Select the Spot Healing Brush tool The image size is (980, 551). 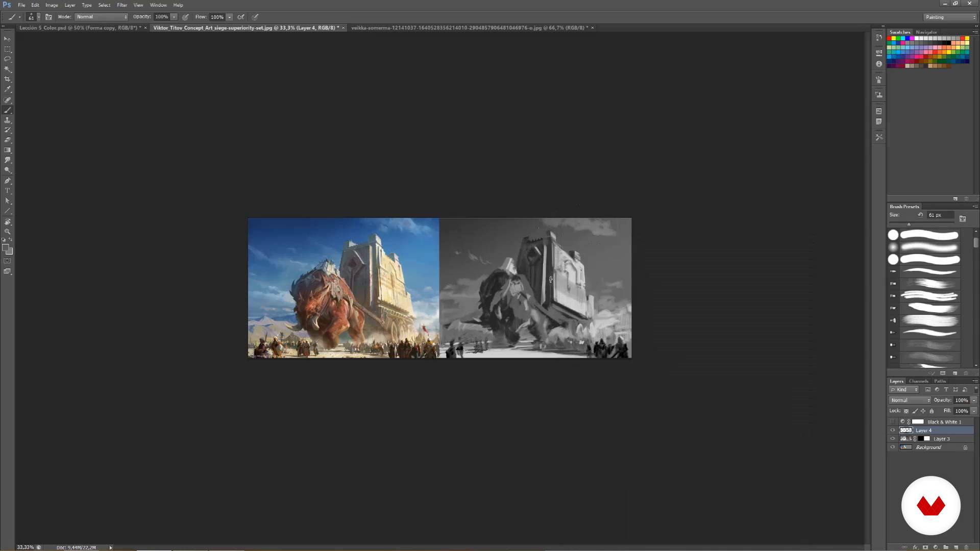click(x=7, y=100)
